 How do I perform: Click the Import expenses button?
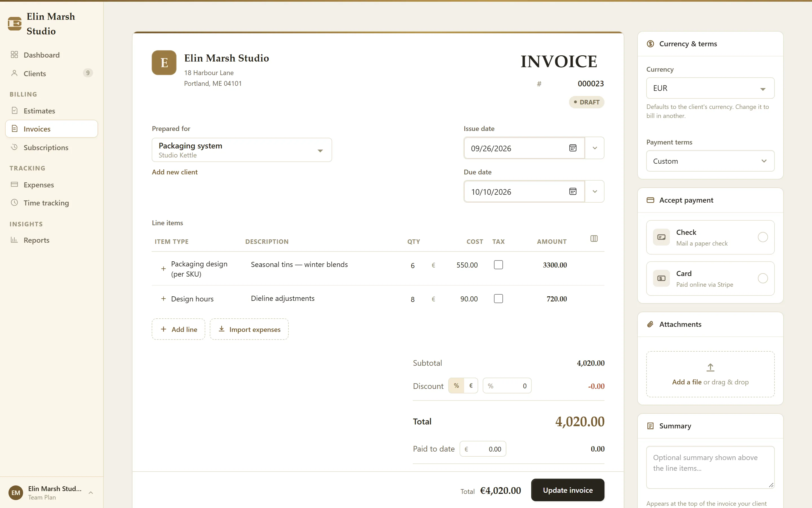coord(249,329)
